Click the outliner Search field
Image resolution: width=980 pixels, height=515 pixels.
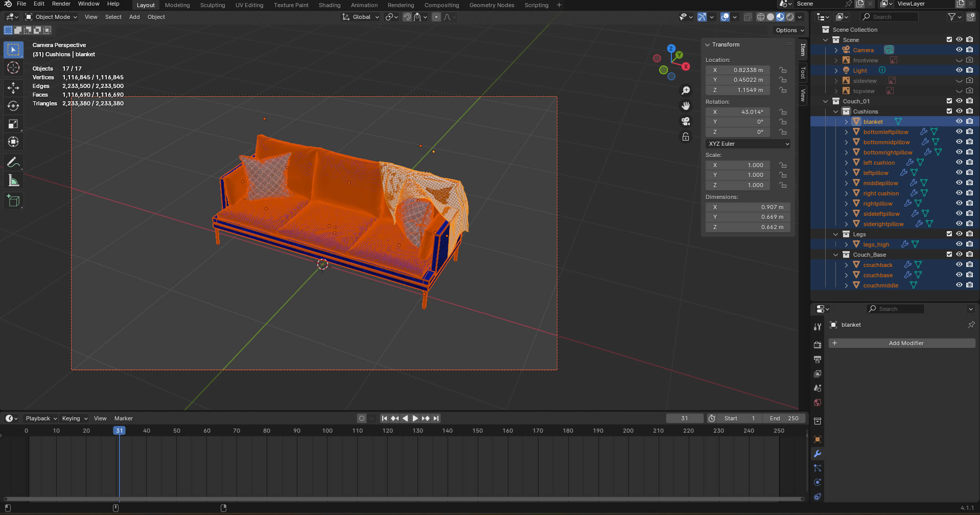coord(889,17)
